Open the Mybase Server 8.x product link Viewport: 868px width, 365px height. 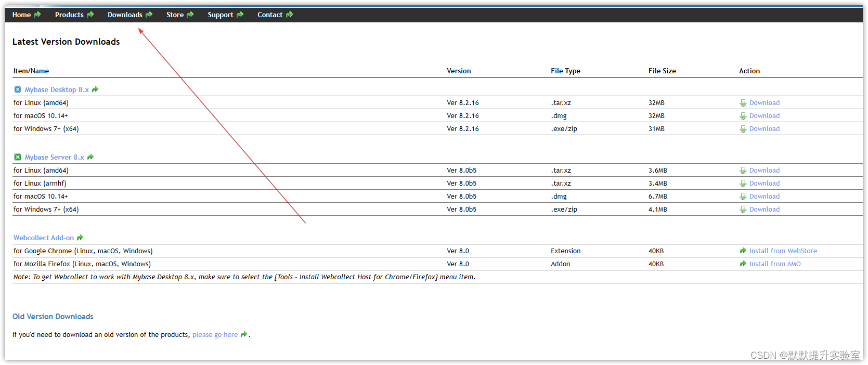(x=54, y=157)
